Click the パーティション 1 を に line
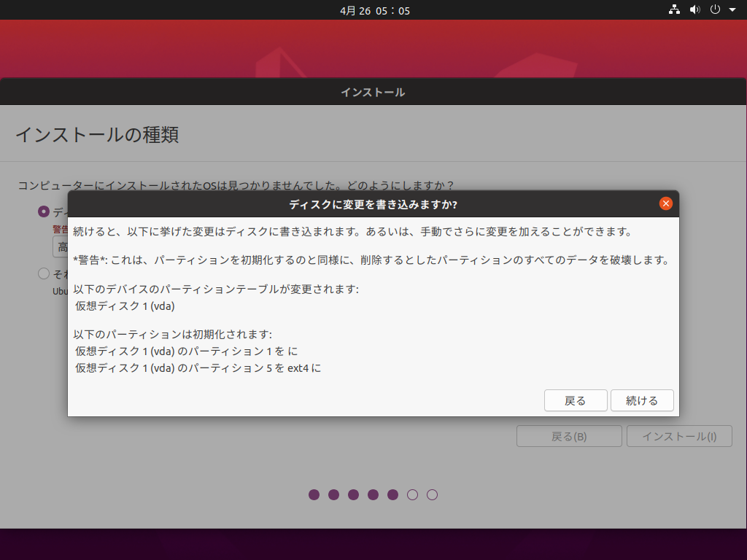Image resolution: width=747 pixels, height=560 pixels. (x=186, y=351)
